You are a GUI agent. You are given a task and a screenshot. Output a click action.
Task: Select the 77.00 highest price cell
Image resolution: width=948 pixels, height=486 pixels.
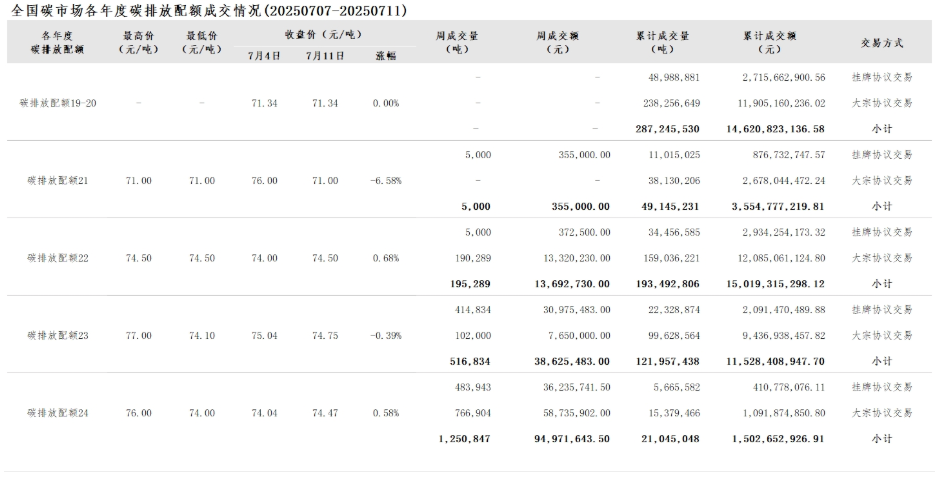pos(138,335)
